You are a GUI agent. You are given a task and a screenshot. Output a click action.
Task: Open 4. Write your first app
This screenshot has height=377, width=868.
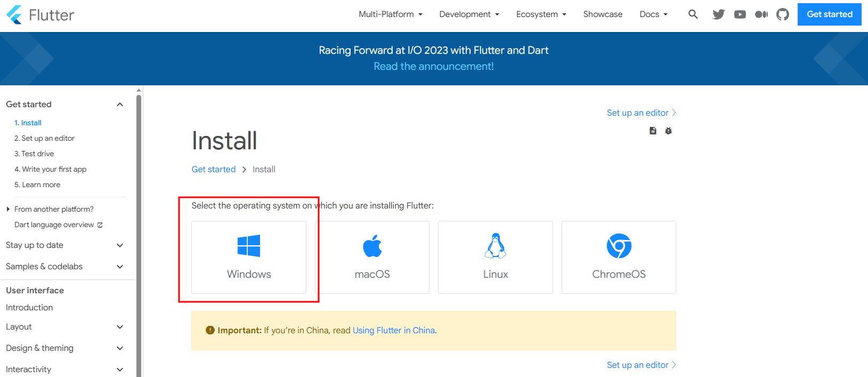(50, 169)
